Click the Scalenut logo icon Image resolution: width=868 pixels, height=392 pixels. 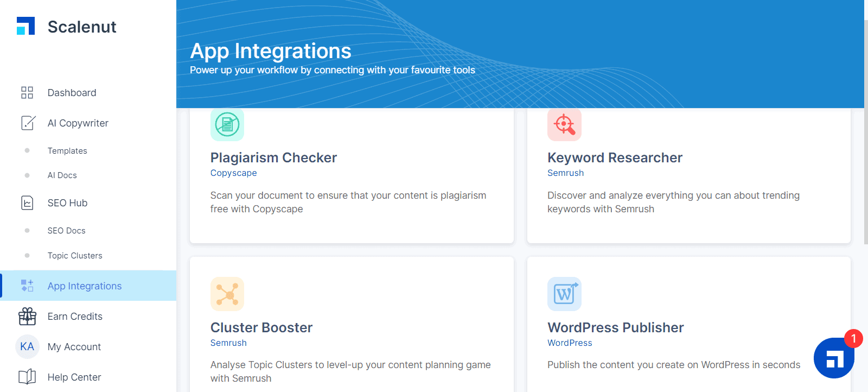click(x=25, y=26)
